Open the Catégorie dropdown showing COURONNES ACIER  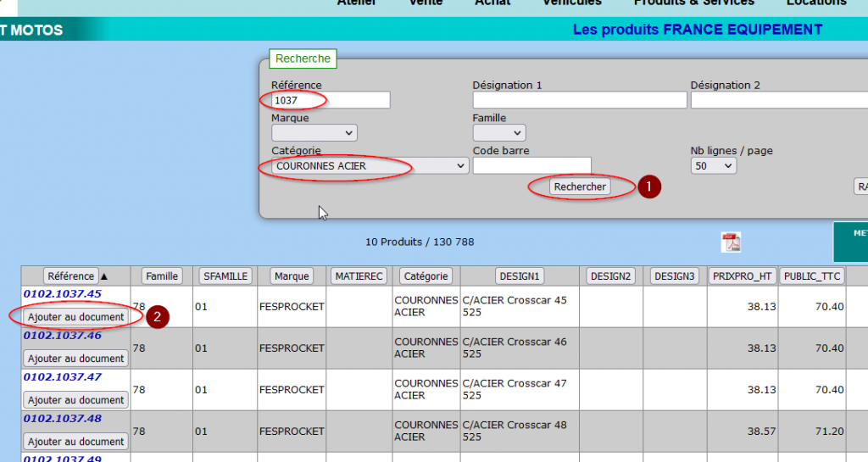coord(370,166)
